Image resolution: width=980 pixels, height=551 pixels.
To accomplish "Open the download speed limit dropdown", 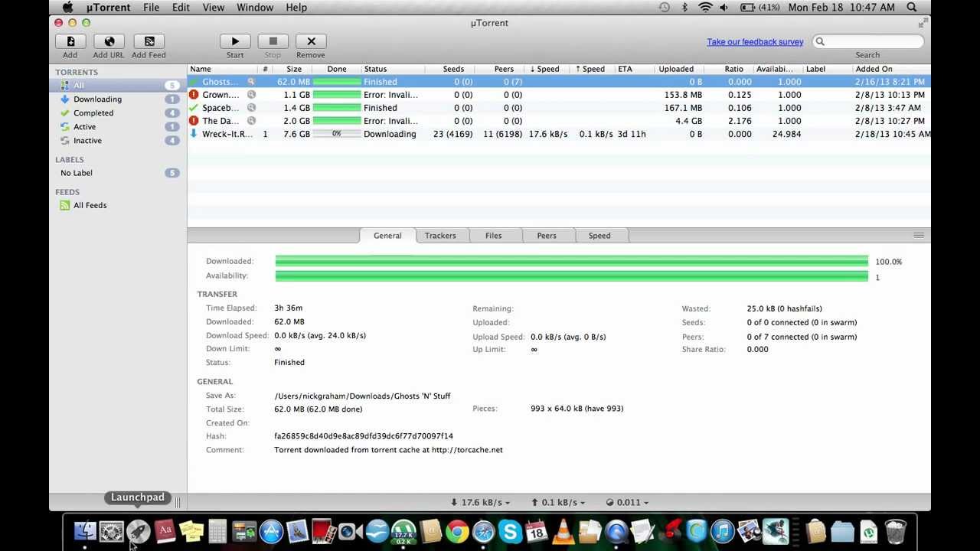I will click(481, 502).
